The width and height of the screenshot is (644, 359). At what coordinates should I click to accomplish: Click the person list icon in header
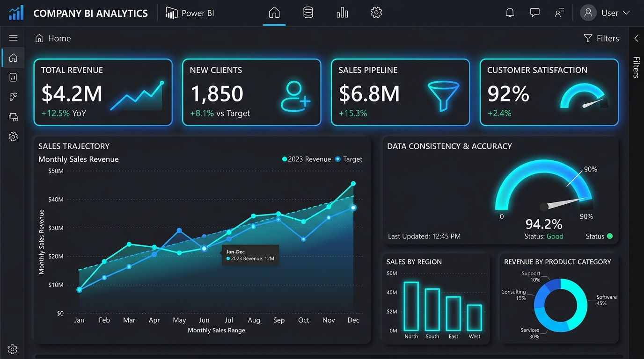pyautogui.click(x=559, y=13)
